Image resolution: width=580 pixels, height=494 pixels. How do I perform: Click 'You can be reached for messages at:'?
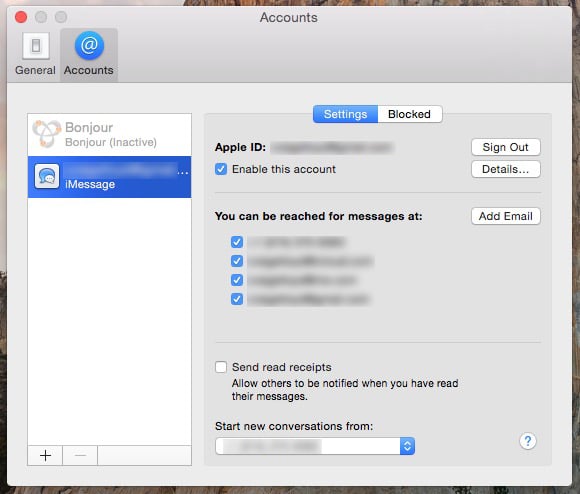pos(318,216)
